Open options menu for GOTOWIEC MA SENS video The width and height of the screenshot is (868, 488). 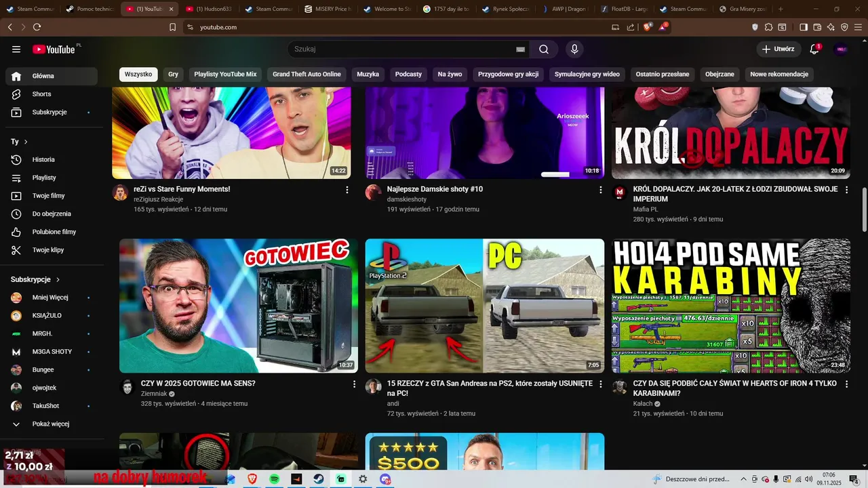pos(354,384)
